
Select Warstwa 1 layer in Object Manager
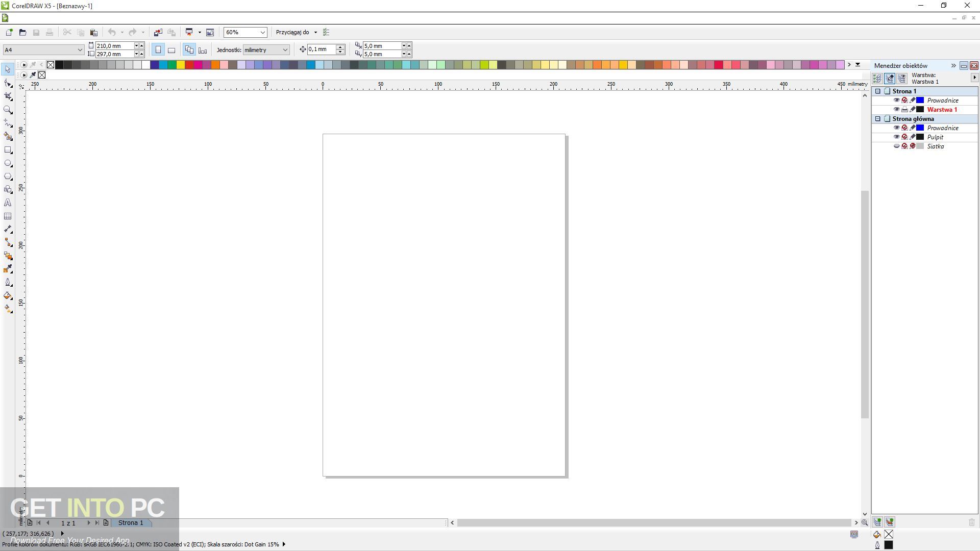[942, 109]
